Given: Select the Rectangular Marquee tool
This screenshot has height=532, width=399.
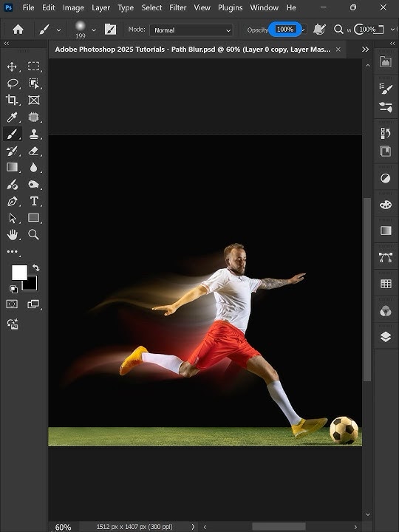Looking at the screenshot, I should (33, 66).
